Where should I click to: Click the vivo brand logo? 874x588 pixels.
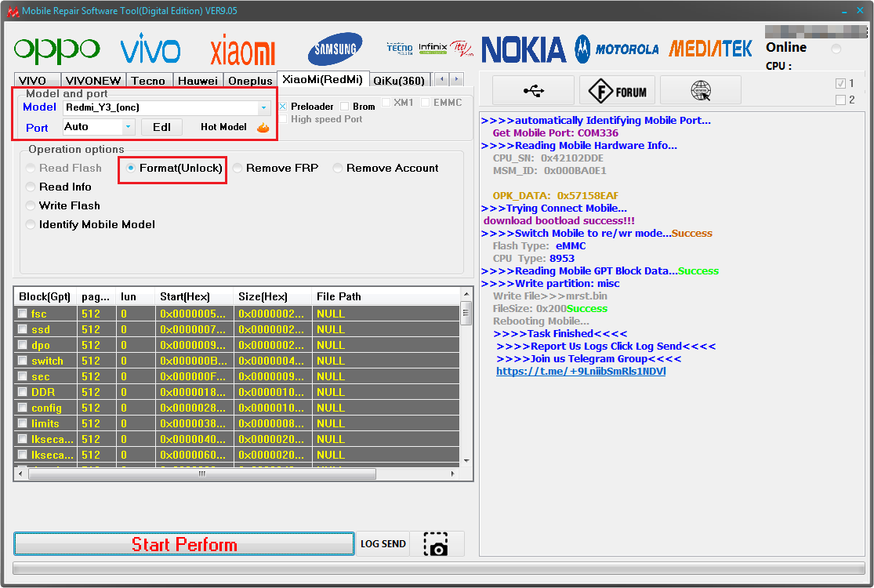coord(151,49)
